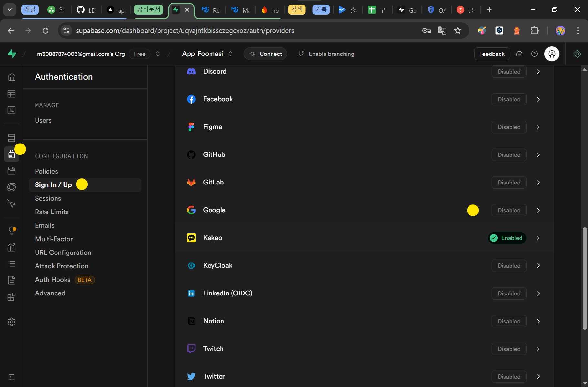588x387 pixels.
Task: Click the Connect button
Action: click(x=265, y=54)
